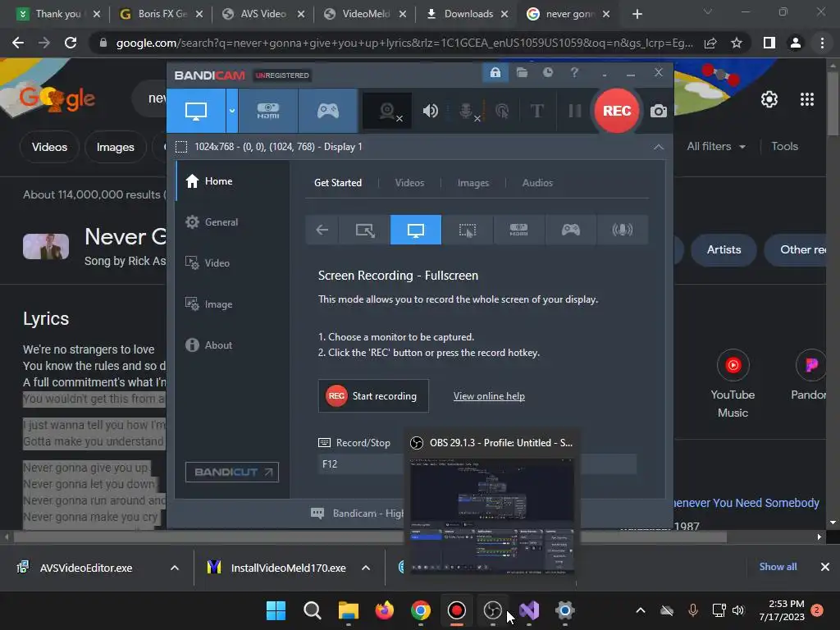Toggle the webcam overlay icon
The image size is (840, 630).
tap(387, 111)
